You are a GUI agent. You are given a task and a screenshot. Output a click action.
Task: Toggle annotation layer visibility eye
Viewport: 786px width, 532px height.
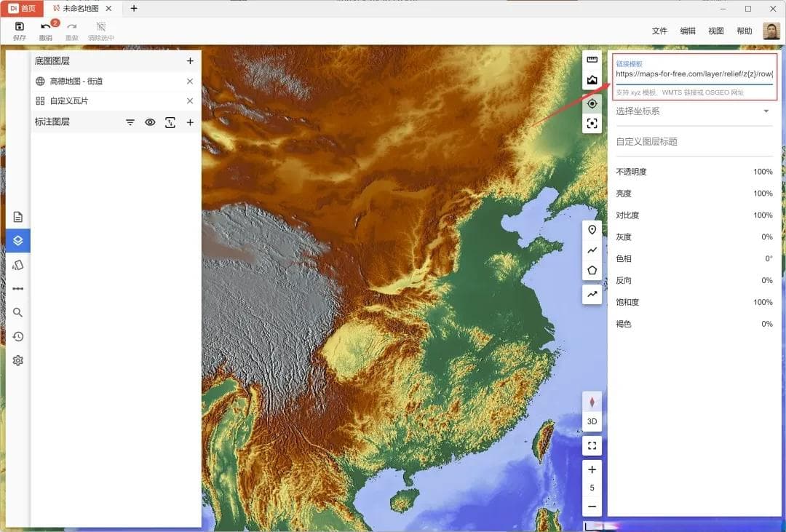150,122
